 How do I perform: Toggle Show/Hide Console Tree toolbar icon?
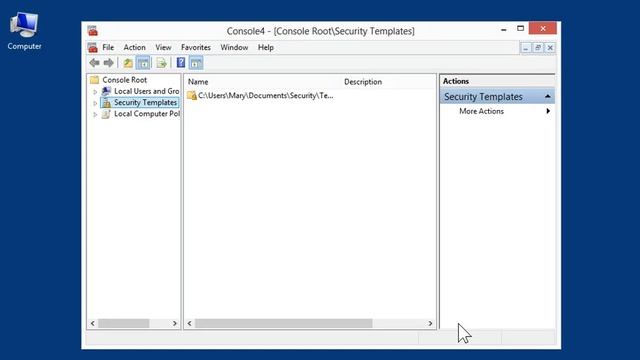pos(143,63)
